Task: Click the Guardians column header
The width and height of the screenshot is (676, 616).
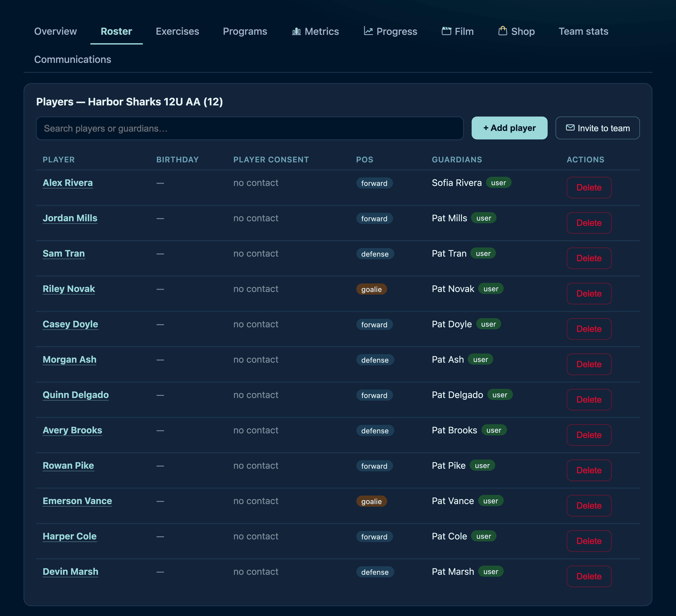Action: point(457,160)
